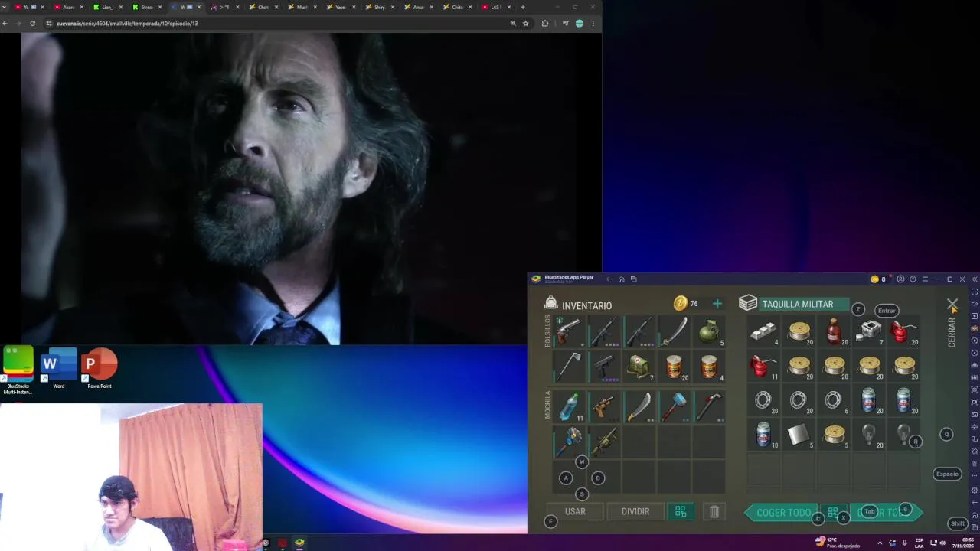Open BlueStacks account profile icon
This screenshot has height=551, width=980.
pos(900,279)
